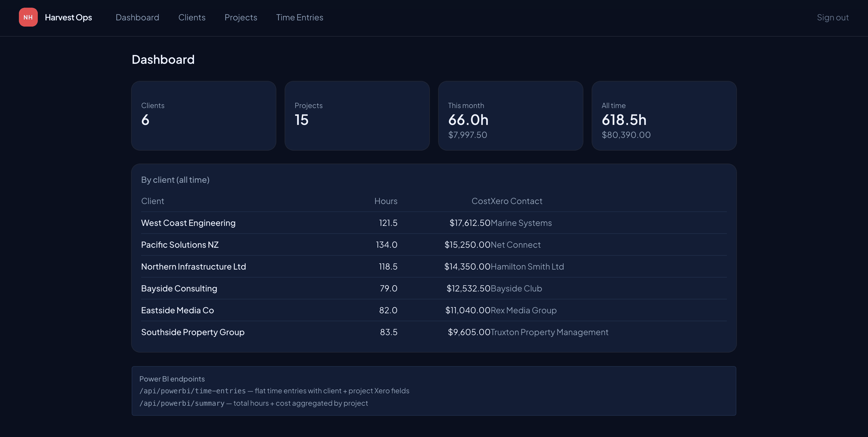Click the Hours column header
This screenshot has height=437, width=868.
coord(386,201)
